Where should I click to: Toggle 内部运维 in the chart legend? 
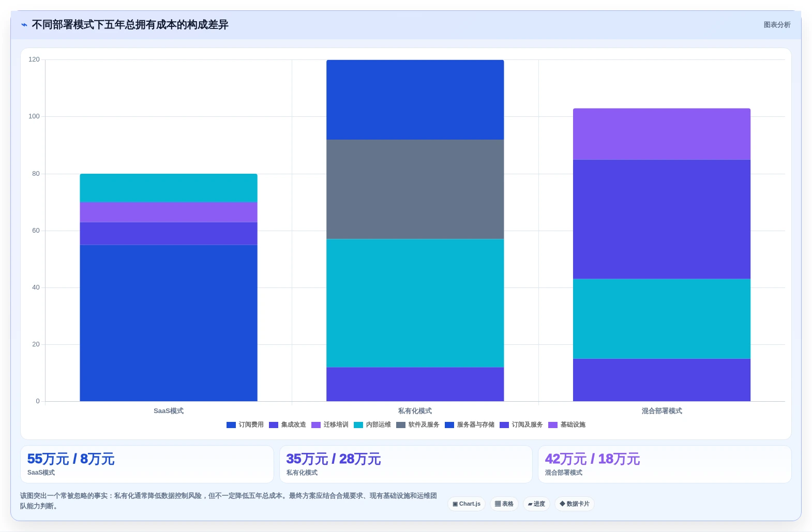[372, 425]
